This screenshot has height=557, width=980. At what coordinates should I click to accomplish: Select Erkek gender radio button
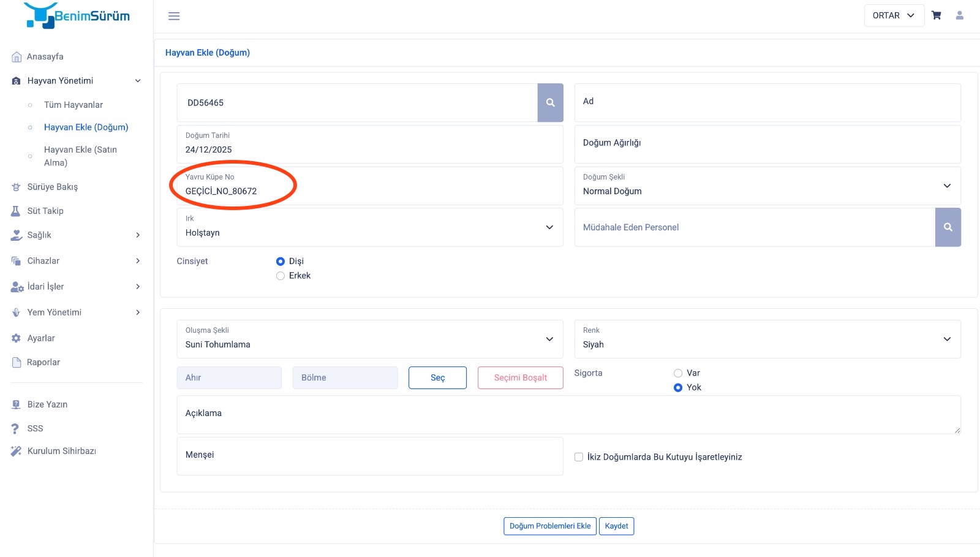[281, 276]
